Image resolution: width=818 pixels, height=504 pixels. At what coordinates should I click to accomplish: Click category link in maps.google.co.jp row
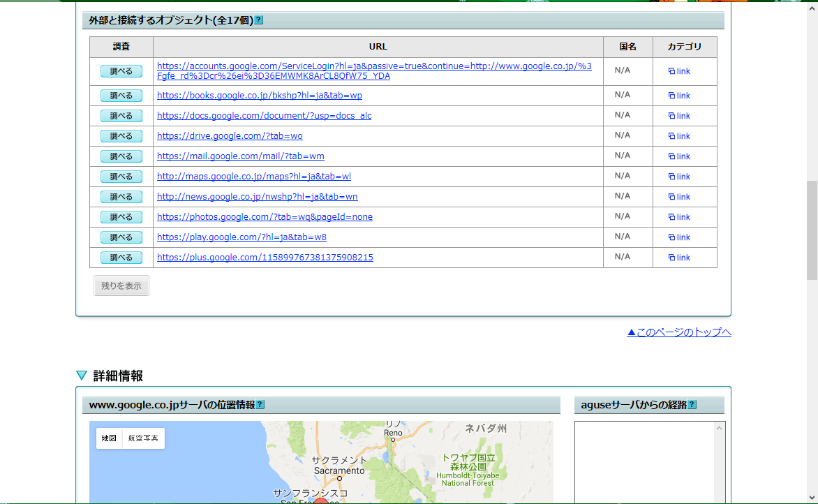(679, 177)
